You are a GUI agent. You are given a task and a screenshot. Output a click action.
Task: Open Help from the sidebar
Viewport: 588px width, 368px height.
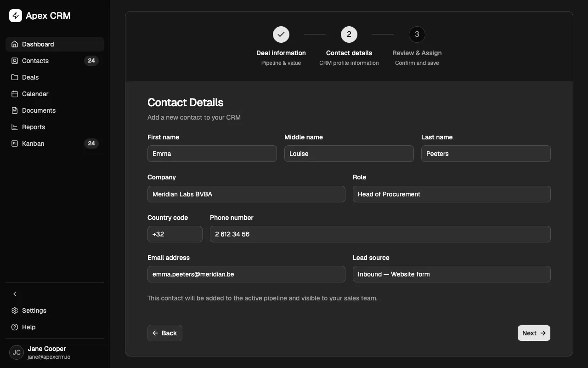(x=55, y=327)
